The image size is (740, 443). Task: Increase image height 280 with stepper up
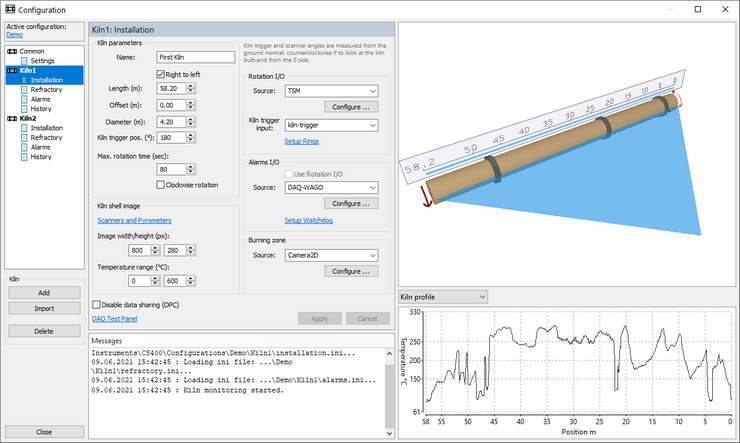coord(191,248)
